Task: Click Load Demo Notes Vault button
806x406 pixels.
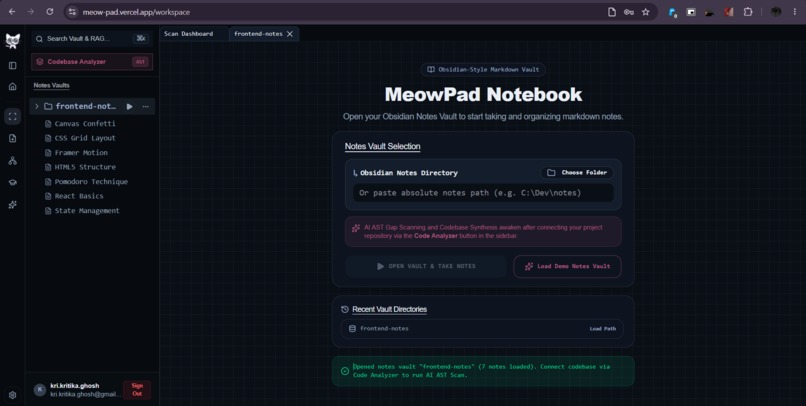Action: click(567, 266)
